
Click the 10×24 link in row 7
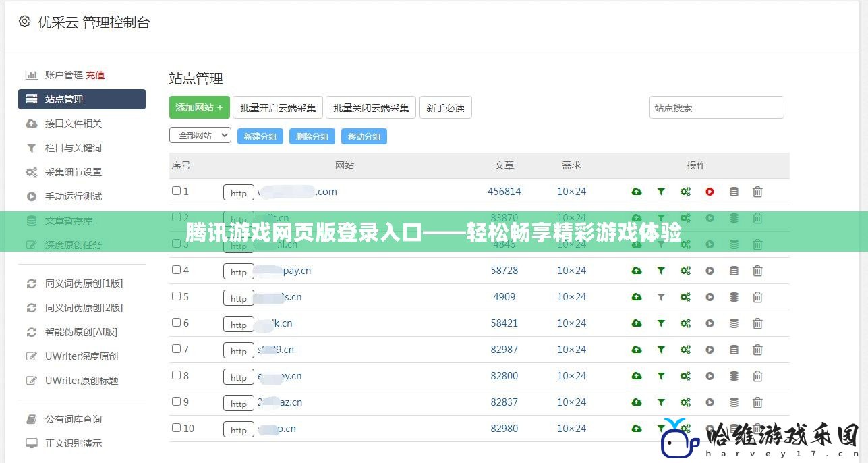(572, 350)
